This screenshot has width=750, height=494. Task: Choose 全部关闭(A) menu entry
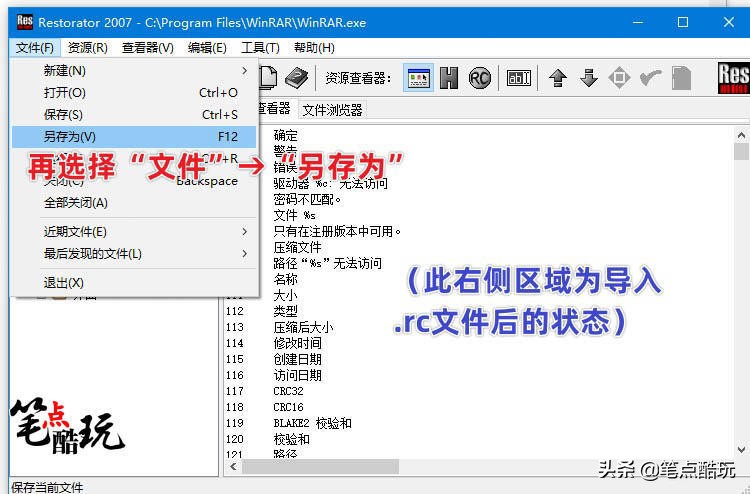click(134, 203)
